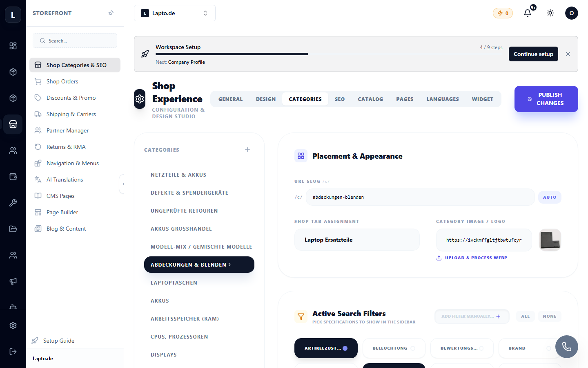Open the first box products icon in left rail
Viewport: 588px width, 368px height.
[13, 72]
